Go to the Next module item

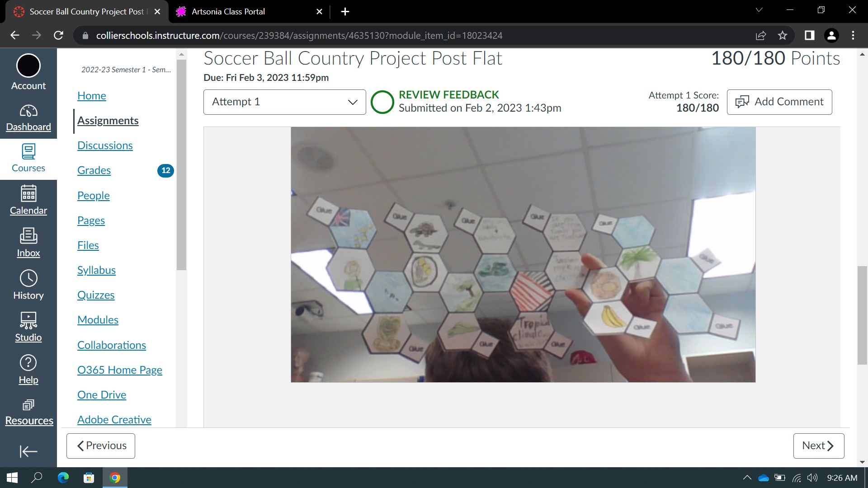(818, 446)
